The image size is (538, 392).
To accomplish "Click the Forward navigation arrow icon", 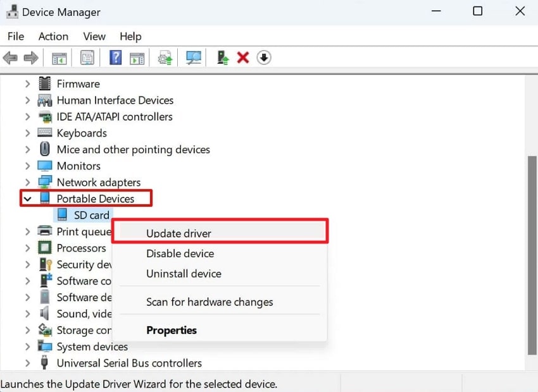I will 30,58.
